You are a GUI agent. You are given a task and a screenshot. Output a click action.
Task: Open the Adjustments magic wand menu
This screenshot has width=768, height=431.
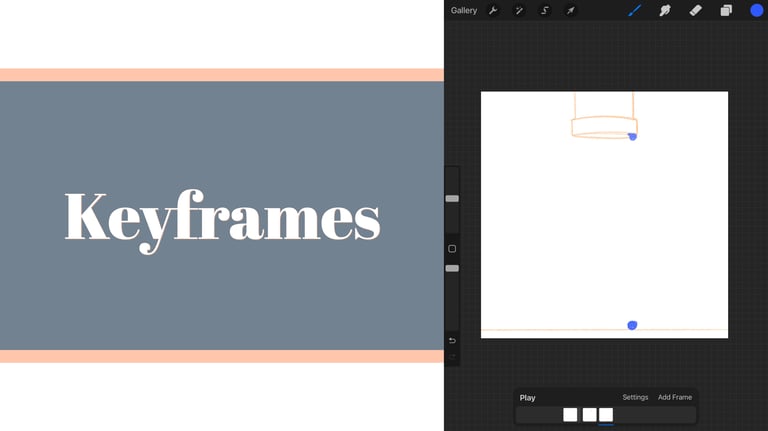[519, 10]
